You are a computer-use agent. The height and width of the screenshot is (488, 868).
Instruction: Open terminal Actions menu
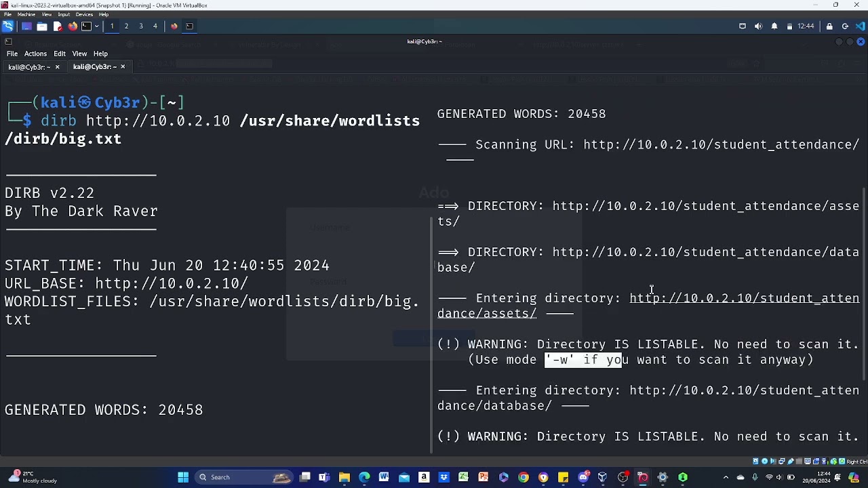point(35,54)
